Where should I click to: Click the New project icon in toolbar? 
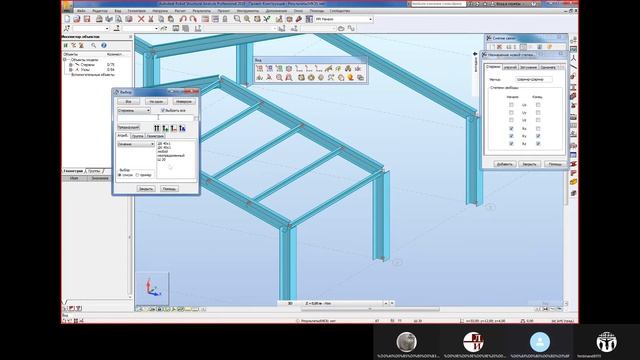coord(67,19)
